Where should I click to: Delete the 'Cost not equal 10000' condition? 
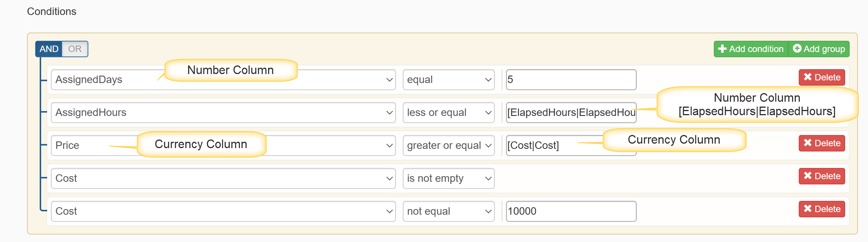pos(822,209)
